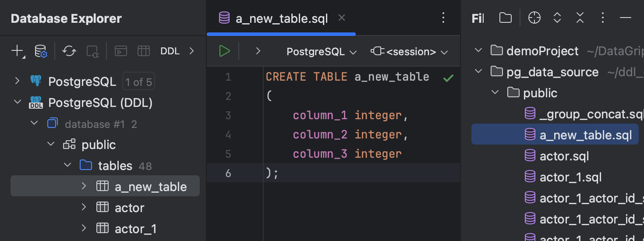Open the query console icon
Viewport: 644px width, 241px height.
click(x=121, y=51)
